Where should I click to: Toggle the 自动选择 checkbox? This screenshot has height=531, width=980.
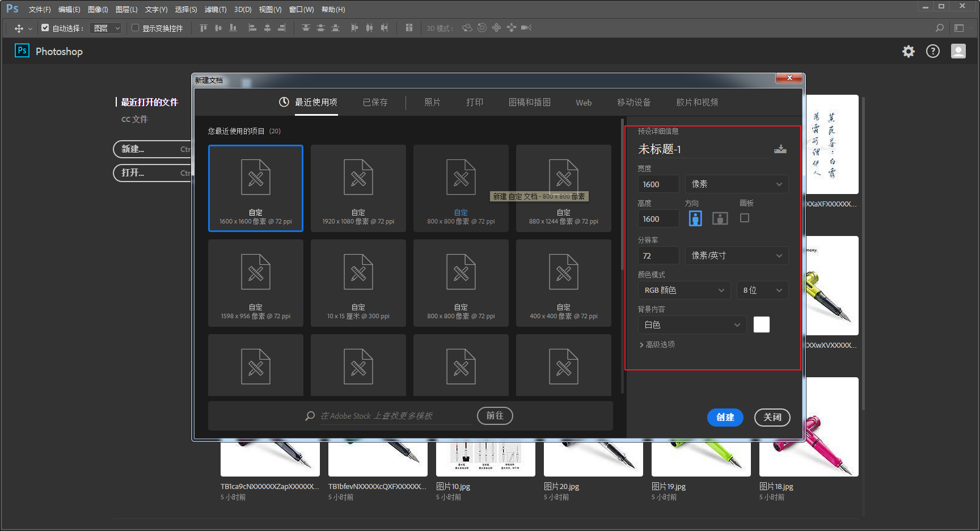pos(45,28)
